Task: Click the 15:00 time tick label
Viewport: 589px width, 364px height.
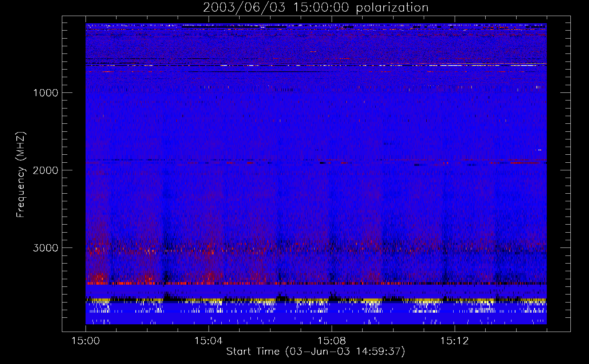Action: (86, 341)
